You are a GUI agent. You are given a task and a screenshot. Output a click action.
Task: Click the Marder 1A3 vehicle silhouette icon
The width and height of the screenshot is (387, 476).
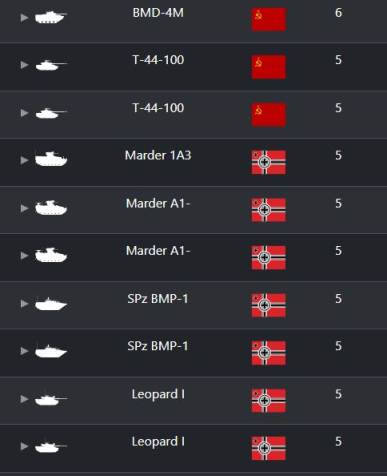(x=51, y=159)
